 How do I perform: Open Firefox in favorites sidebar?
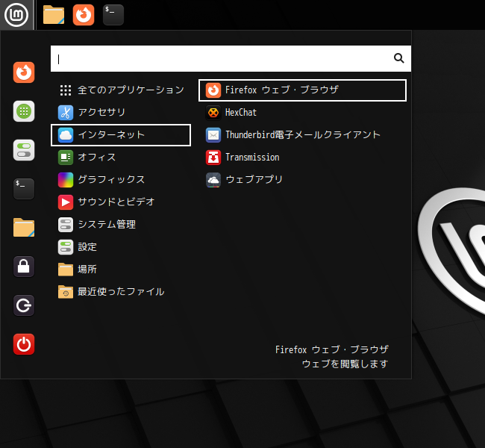pyautogui.click(x=24, y=72)
